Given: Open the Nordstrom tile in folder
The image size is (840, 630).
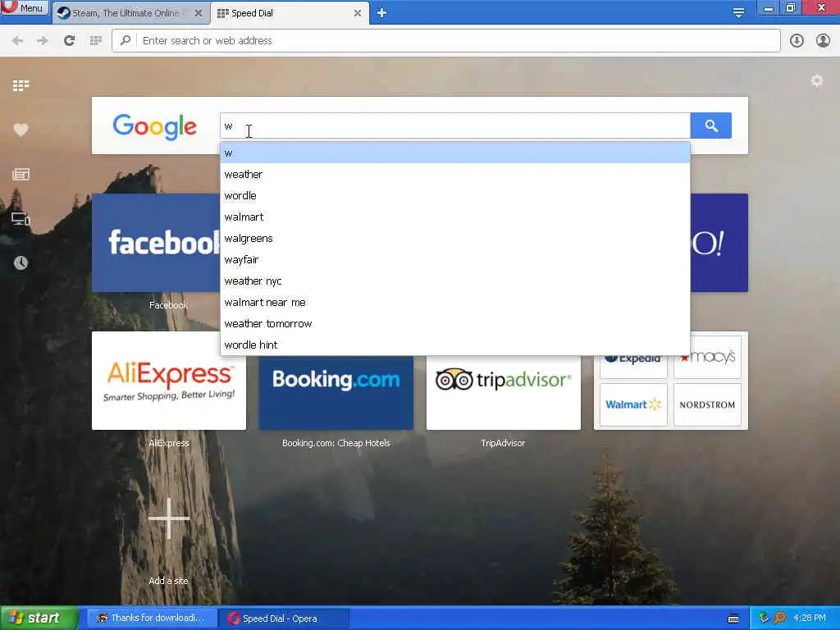Looking at the screenshot, I should point(708,404).
